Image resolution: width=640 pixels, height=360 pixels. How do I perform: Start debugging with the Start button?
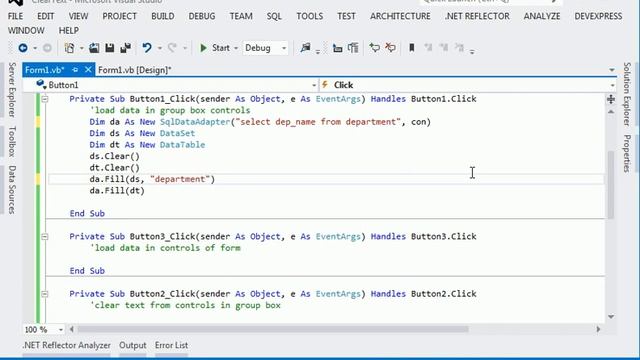215,48
